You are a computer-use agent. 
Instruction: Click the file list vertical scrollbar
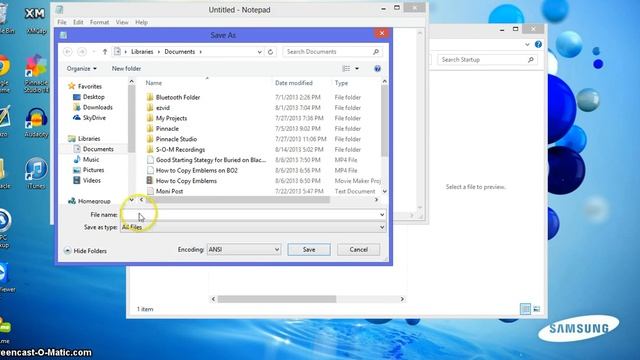[x=384, y=121]
